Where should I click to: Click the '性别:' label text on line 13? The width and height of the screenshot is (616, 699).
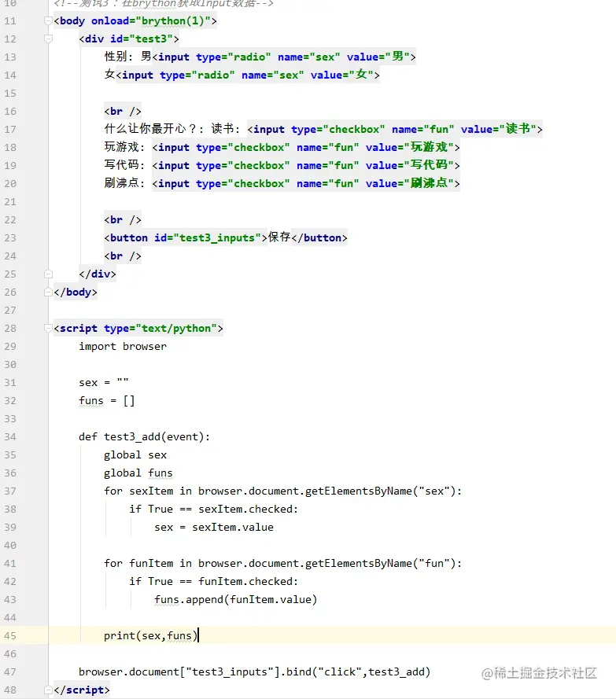click(x=119, y=57)
